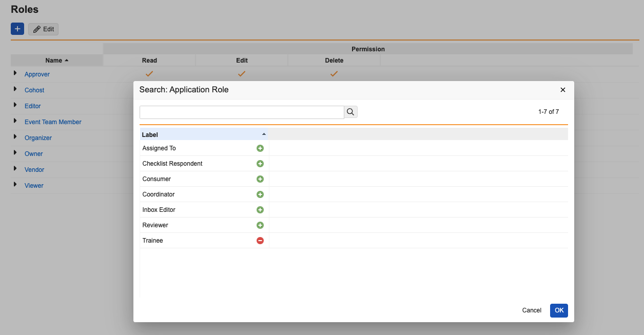Click green plus beside Reviewer
This screenshot has height=335, width=644.
pos(260,225)
